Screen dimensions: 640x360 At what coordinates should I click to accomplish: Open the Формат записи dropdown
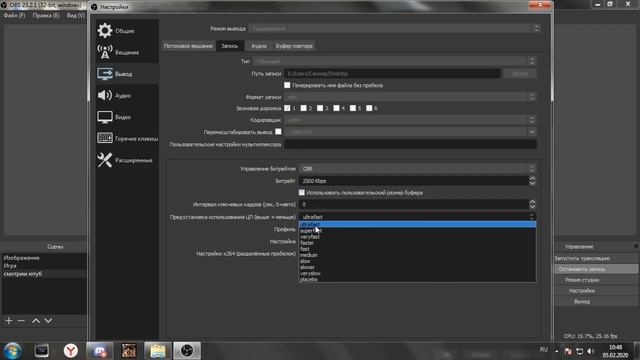point(410,97)
